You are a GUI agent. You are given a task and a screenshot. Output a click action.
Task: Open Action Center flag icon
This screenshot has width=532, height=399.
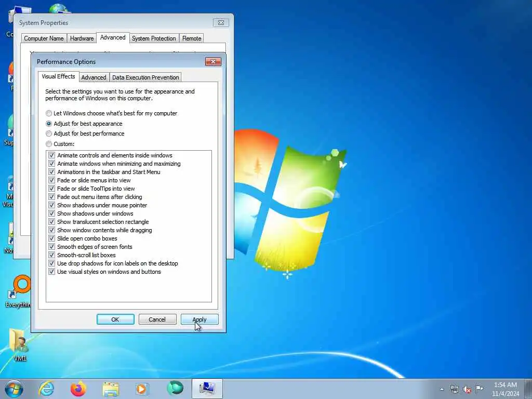point(479,389)
